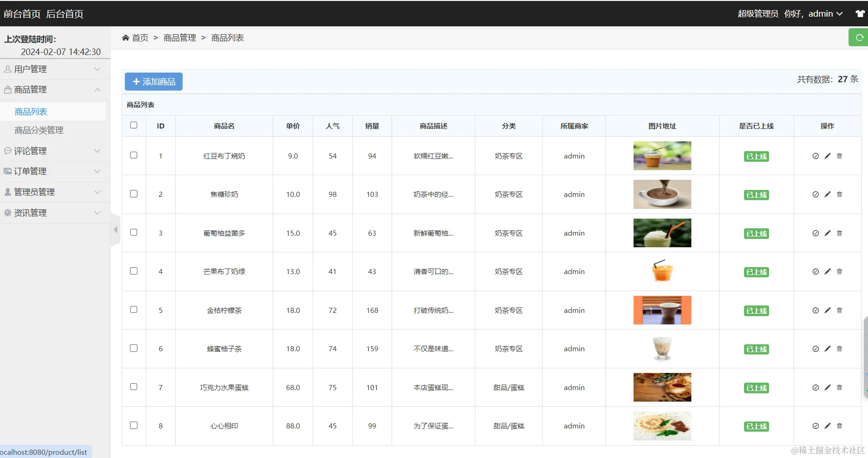Screen dimensions: 868x458
Task: Open the product image thumbnail for 金桔柠檬茶
Action: 662,310
